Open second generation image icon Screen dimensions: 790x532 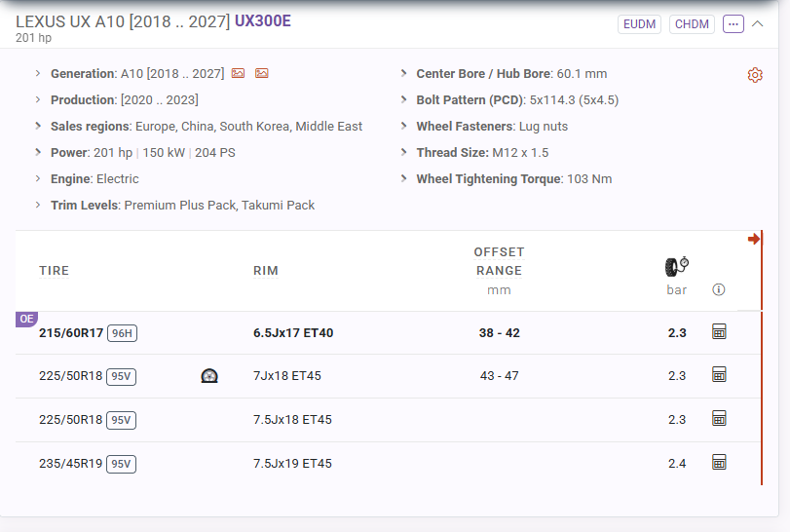point(261,73)
